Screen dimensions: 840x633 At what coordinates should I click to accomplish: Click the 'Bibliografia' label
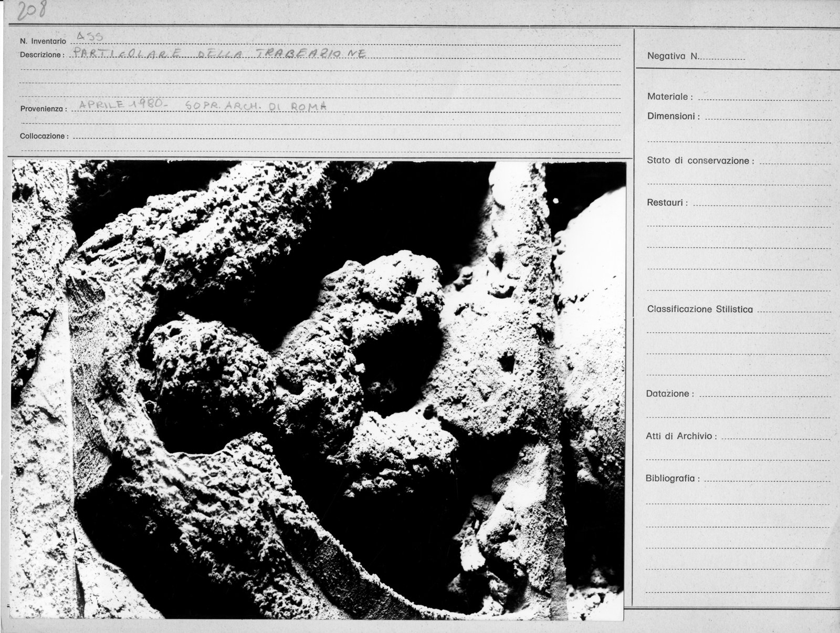click(x=673, y=479)
